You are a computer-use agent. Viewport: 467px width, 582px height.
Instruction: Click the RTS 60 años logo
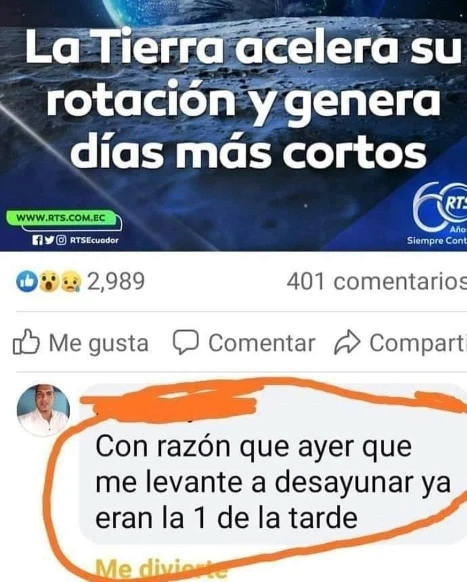[x=440, y=213]
